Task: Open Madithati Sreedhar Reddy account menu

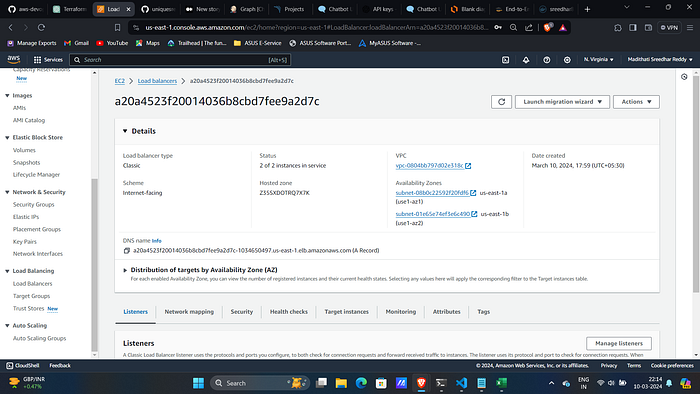Action: click(x=660, y=59)
